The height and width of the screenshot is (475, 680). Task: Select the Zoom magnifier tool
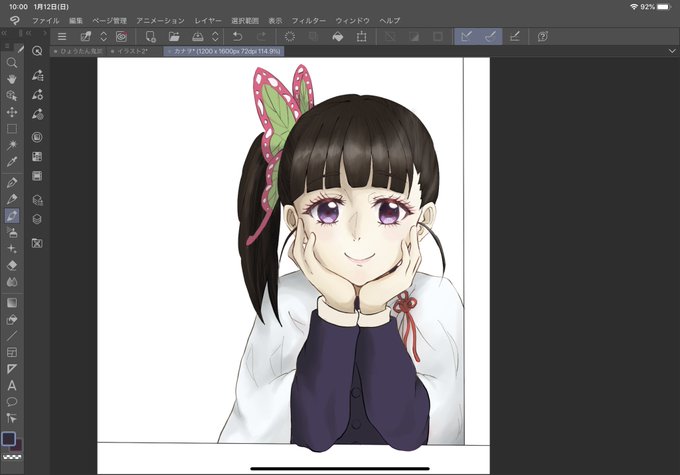tap(12, 63)
